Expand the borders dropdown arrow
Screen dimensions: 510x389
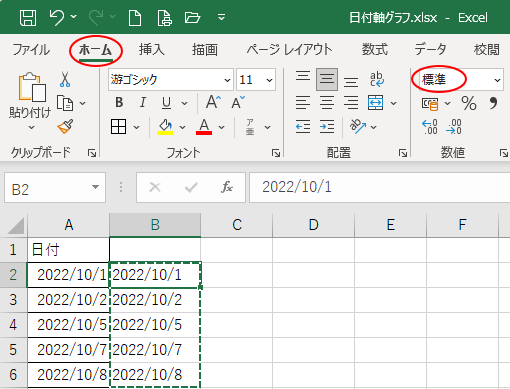(136, 127)
